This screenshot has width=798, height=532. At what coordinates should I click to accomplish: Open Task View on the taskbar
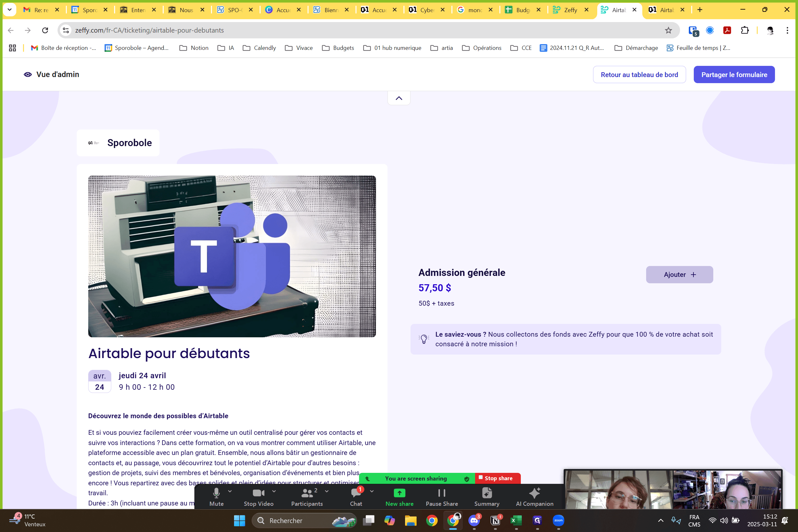click(x=368, y=520)
